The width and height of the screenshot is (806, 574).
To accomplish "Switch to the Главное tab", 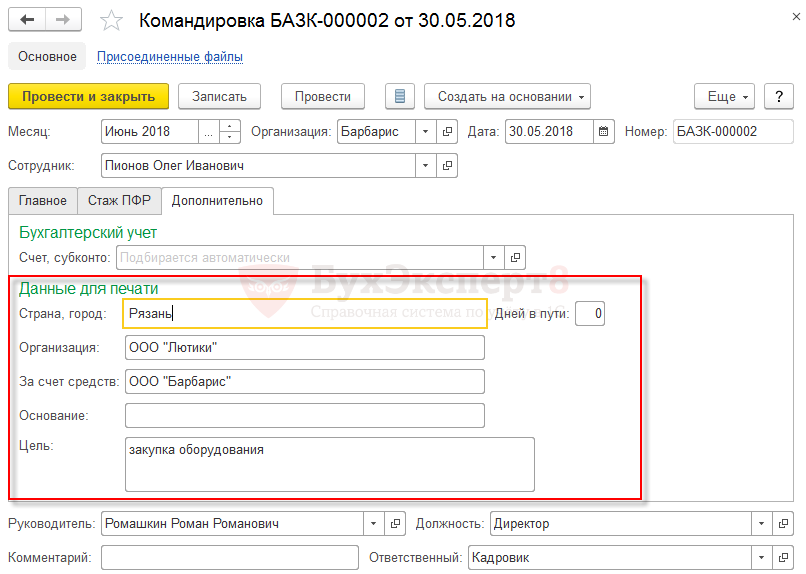I will (42, 200).
